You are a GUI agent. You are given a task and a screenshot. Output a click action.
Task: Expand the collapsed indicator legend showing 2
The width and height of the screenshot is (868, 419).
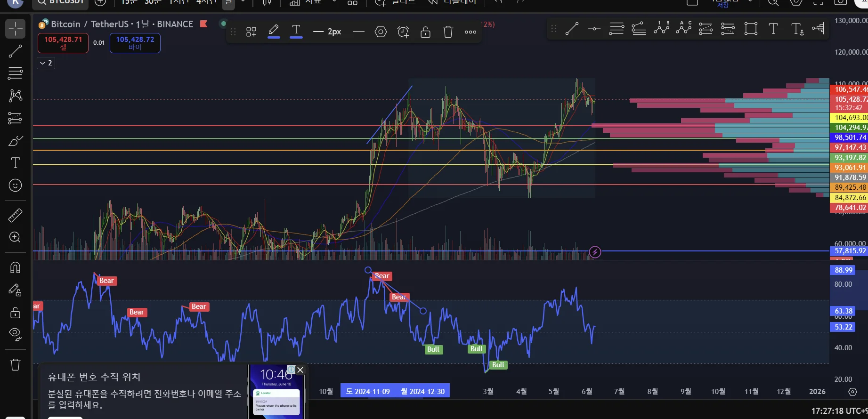[46, 63]
